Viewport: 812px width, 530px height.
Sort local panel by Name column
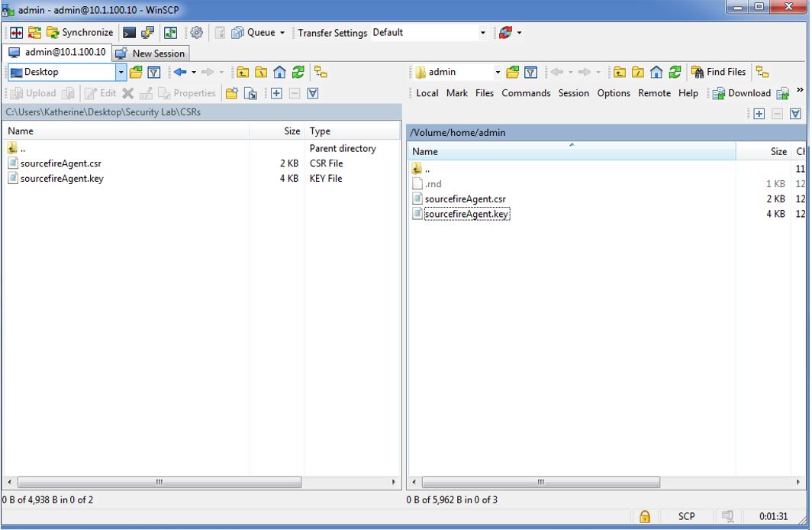(x=127, y=131)
